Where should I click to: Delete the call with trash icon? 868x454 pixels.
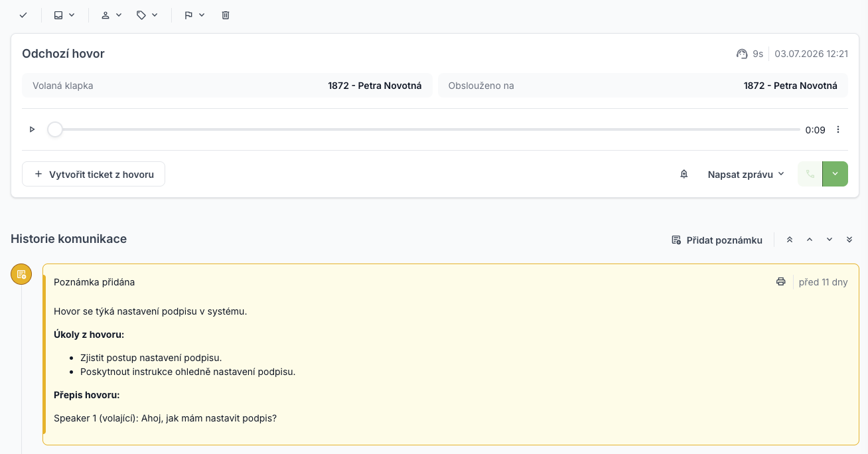pyautogui.click(x=226, y=15)
